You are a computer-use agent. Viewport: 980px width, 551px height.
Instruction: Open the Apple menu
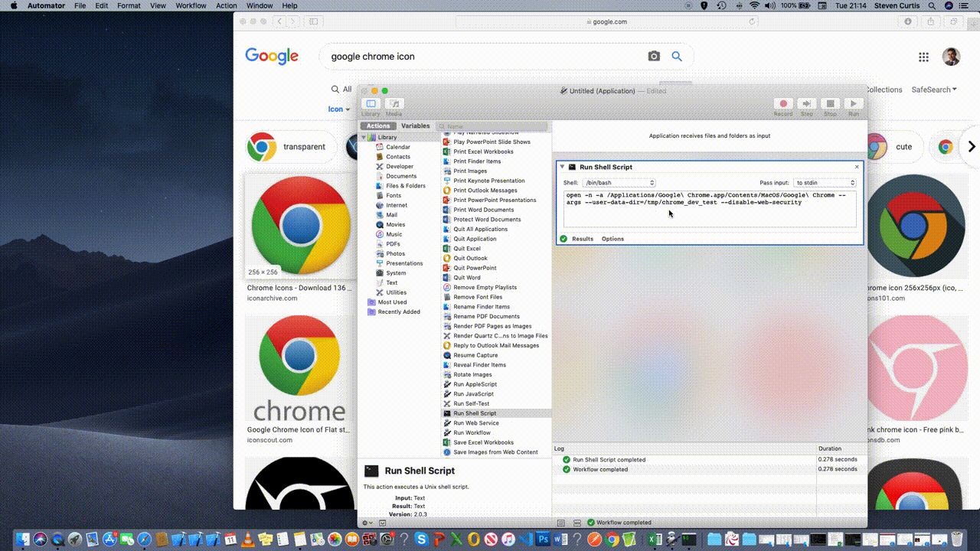coord(14,5)
